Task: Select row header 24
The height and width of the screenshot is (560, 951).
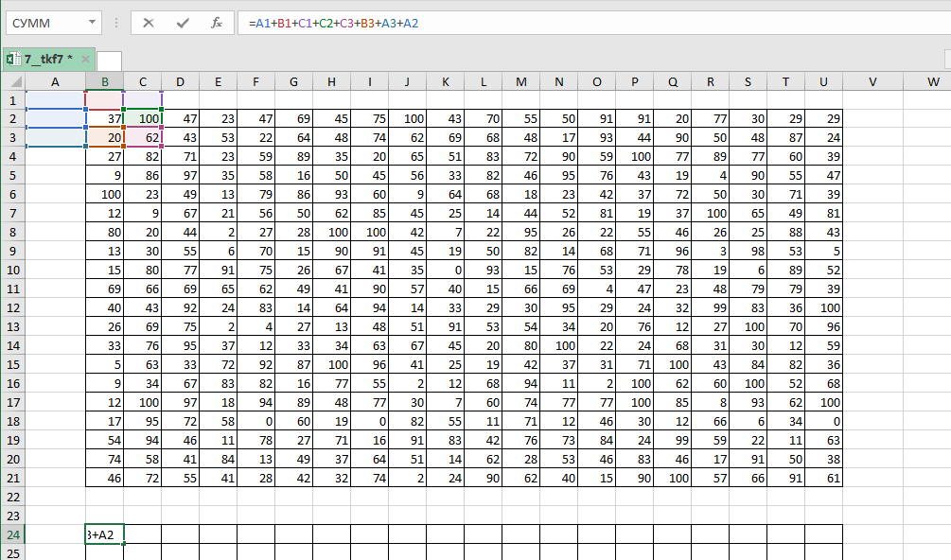Action: [x=13, y=534]
